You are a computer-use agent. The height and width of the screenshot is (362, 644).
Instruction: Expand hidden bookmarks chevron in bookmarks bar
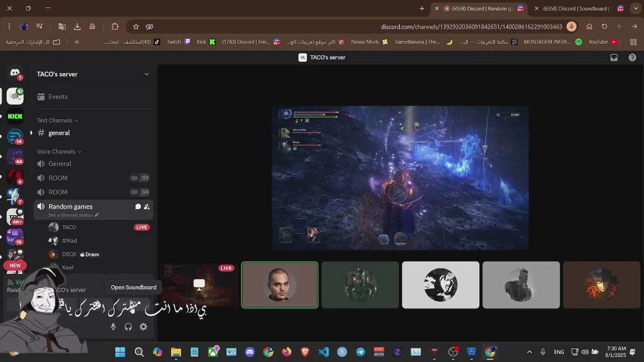point(76,42)
